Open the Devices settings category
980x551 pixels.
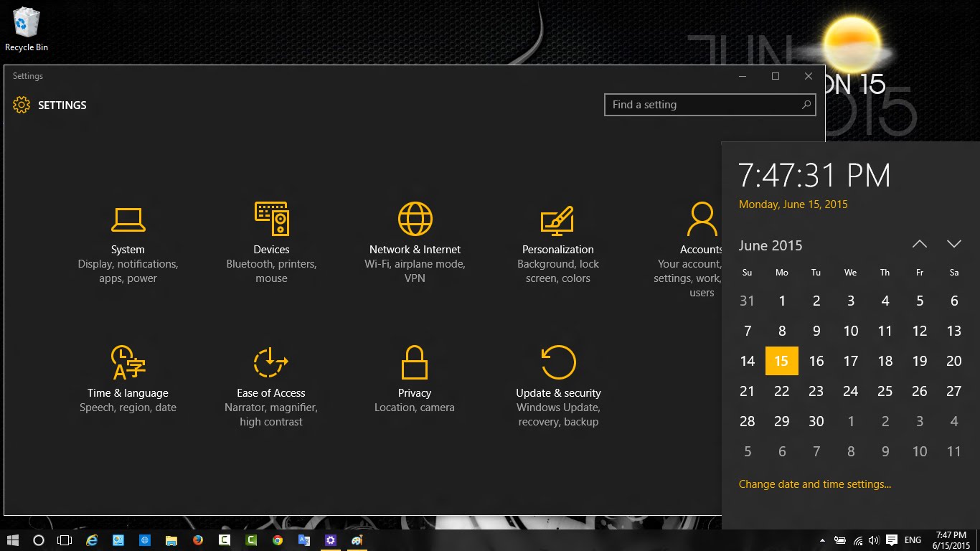coord(271,242)
